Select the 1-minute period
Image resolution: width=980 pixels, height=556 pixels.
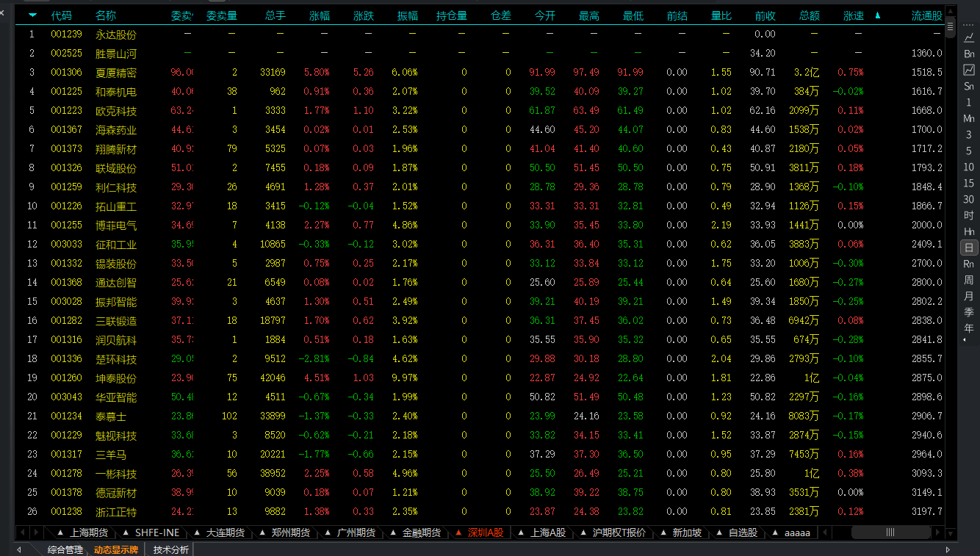[x=969, y=102]
